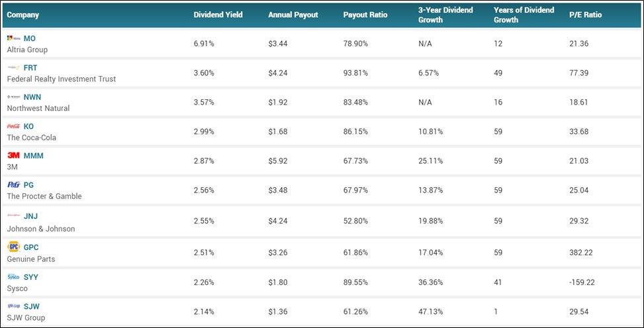Open the FRT ticker link

point(30,67)
